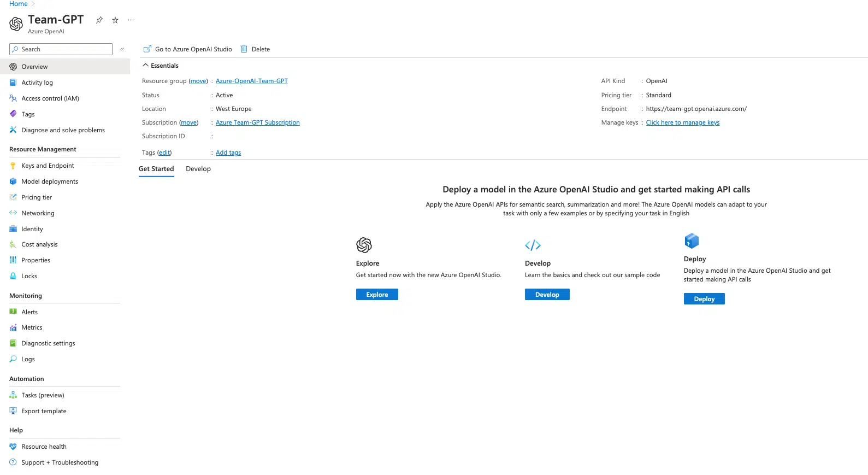Viewport: 868px width, 475px height.
Task: Click the Home breadcrumb link
Action: tap(19, 4)
